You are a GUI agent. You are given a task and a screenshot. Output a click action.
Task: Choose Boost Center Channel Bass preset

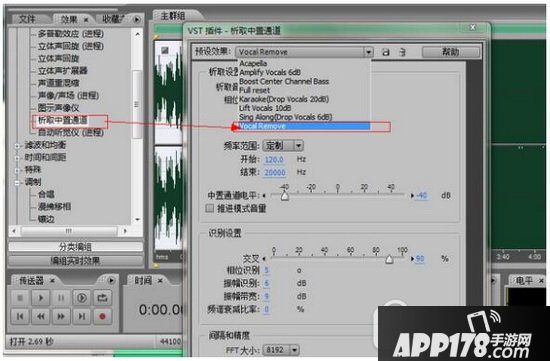point(284,81)
